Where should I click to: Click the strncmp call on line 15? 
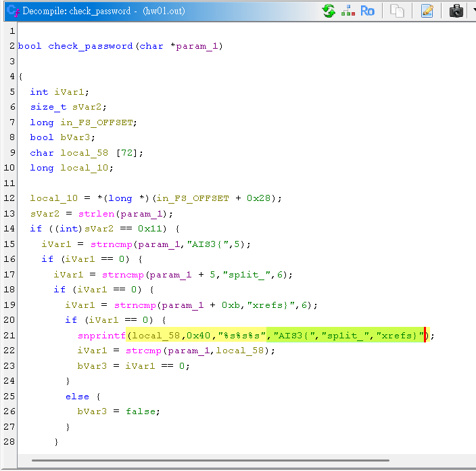coord(111,244)
